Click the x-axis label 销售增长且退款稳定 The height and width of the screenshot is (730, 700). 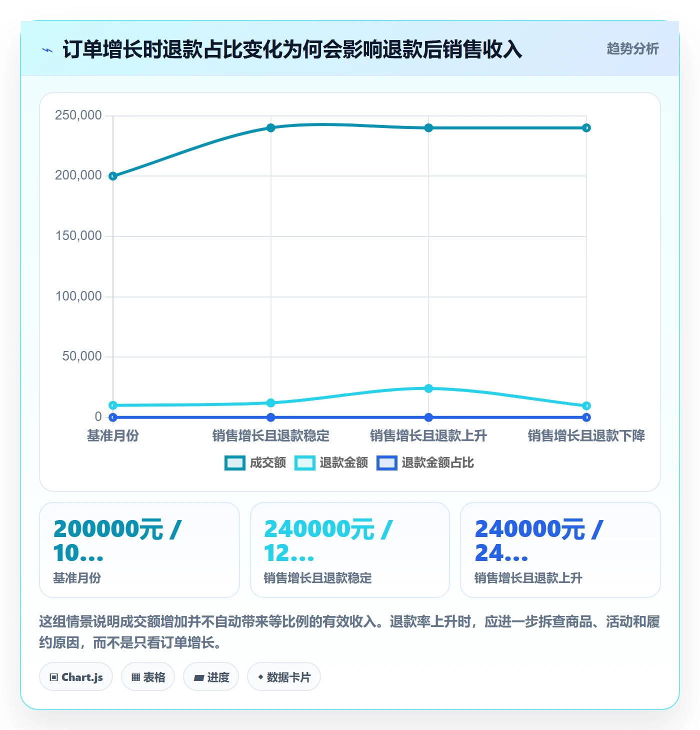[x=271, y=436]
